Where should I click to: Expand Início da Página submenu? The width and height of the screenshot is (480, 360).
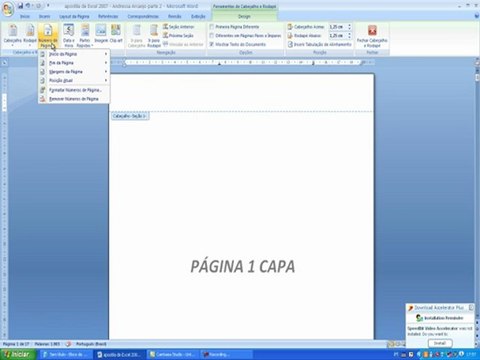click(x=74, y=54)
